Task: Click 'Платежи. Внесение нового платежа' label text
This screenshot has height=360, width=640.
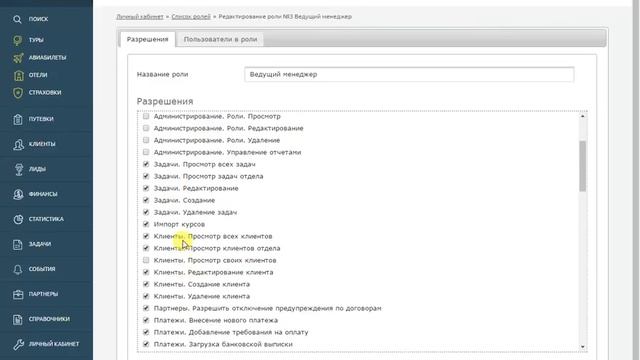Action: 216,320
